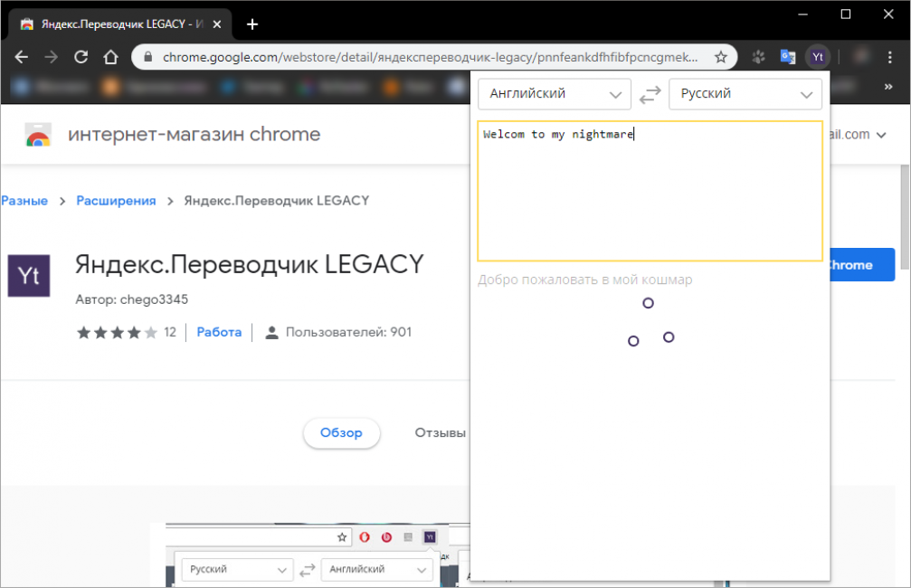Click the Google Translate extension icon
The width and height of the screenshot is (911, 588).
click(x=786, y=56)
